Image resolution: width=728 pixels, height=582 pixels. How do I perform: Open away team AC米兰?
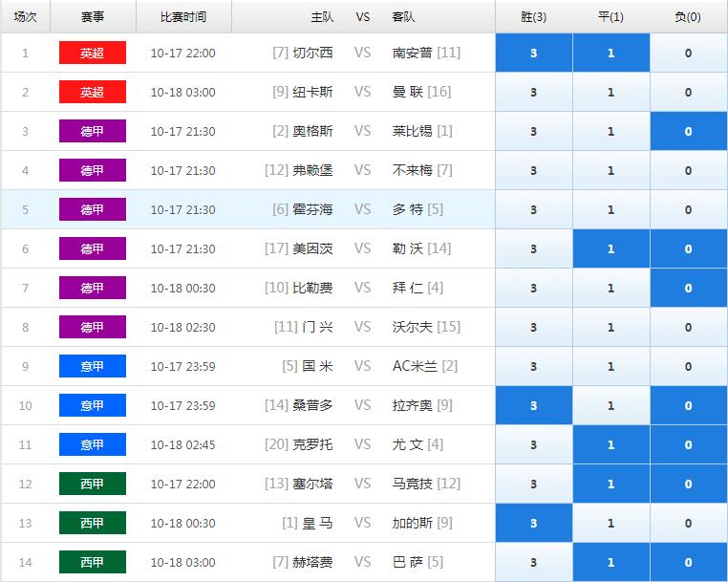coord(415,366)
